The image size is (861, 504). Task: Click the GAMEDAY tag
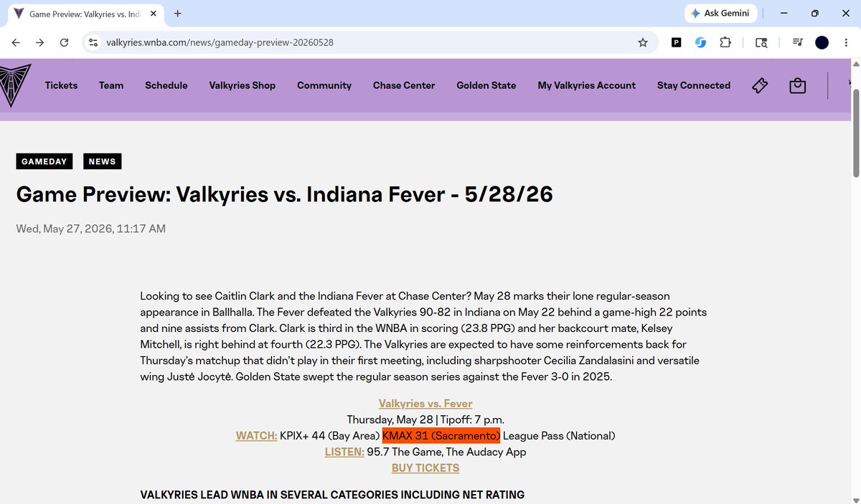point(44,161)
